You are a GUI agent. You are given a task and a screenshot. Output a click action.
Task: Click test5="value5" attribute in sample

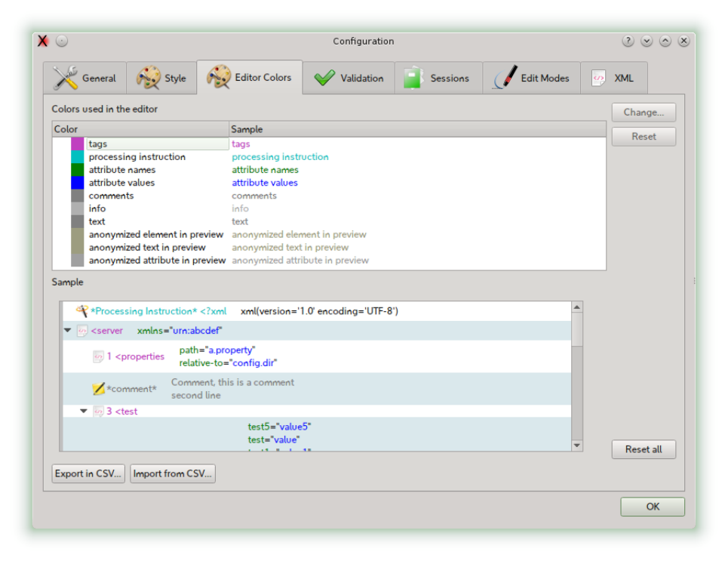(x=279, y=427)
